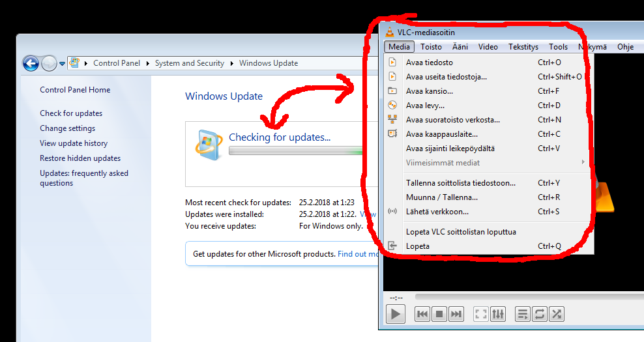The width and height of the screenshot is (644, 342).
Task: Open the Tekstitys menu
Action: [523, 47]
